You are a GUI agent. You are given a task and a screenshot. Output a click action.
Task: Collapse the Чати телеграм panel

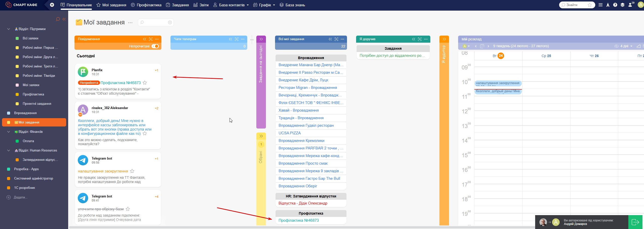(x=231, y=39)
